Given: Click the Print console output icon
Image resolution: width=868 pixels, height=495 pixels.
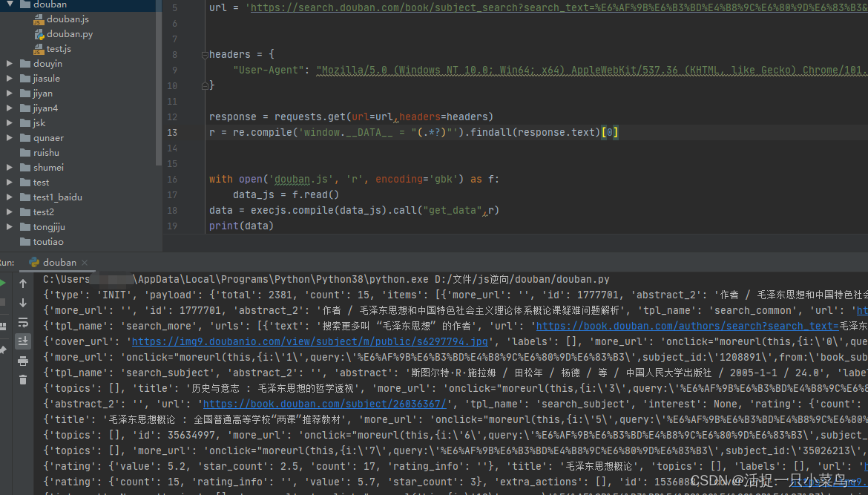Looking at the screenshot, I should pyautogui.click(x=23, y=361).
